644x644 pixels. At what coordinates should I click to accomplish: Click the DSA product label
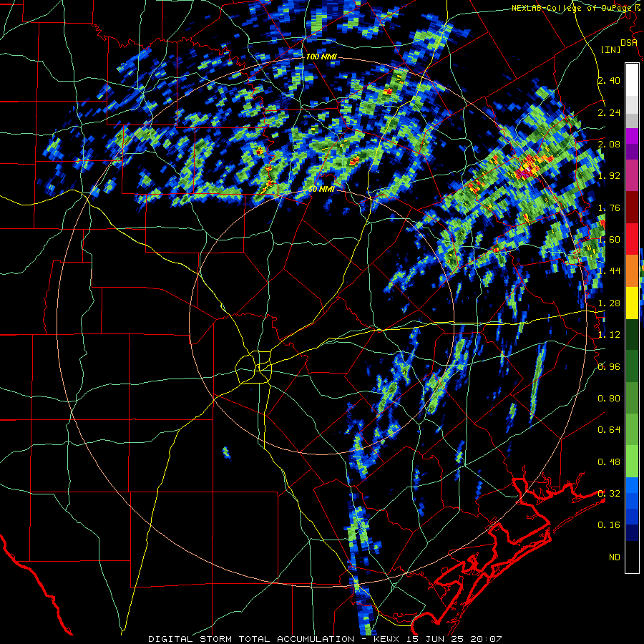coord(628,43)
